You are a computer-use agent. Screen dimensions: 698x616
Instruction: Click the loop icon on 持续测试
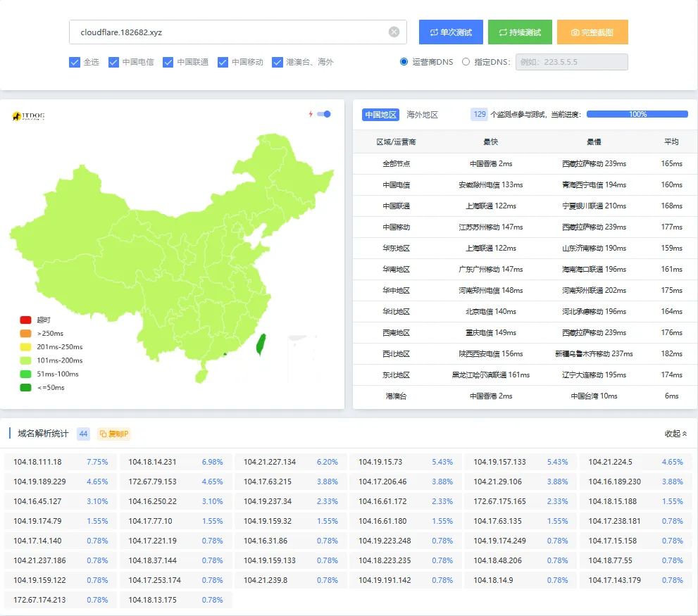pyautogui.click(x=502, y=32)
